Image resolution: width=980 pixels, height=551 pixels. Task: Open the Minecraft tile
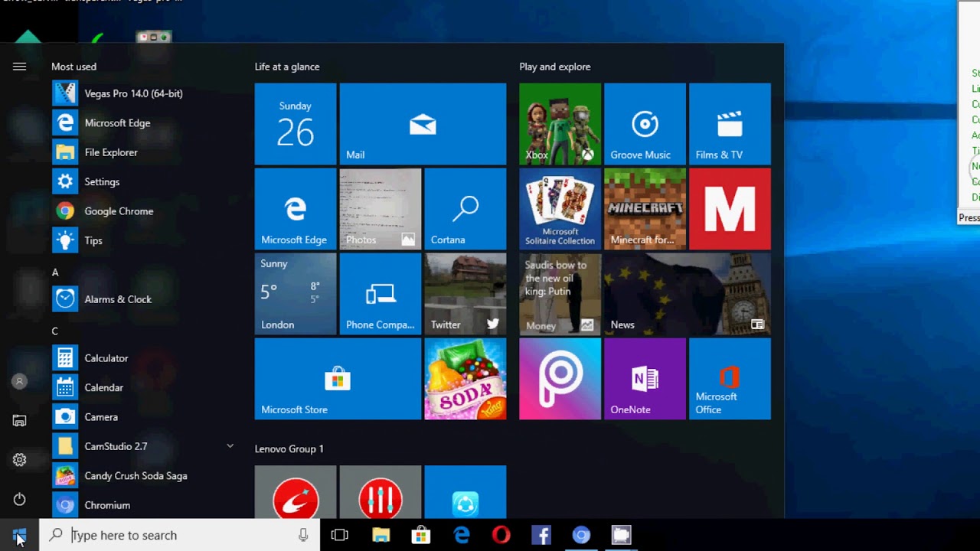(645, 209)
